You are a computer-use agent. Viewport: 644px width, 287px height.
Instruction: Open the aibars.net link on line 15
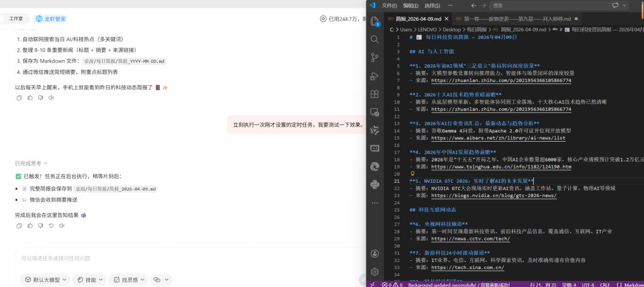498,138
